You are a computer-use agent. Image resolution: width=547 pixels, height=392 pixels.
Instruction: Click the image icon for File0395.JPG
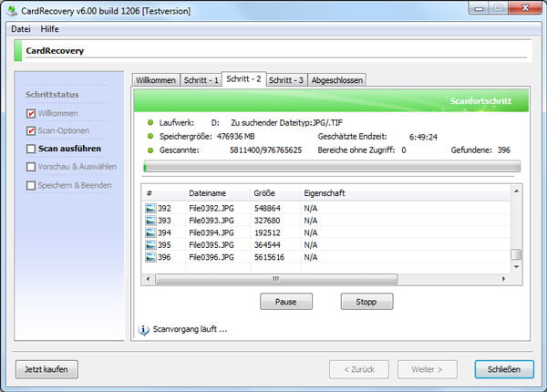pyautogui.click(x=151, y=244)
